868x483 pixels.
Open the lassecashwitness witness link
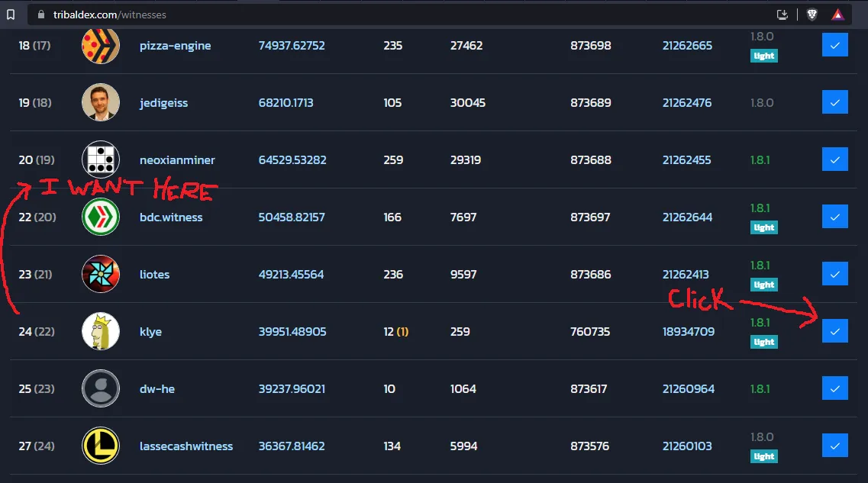coord(186,446)
